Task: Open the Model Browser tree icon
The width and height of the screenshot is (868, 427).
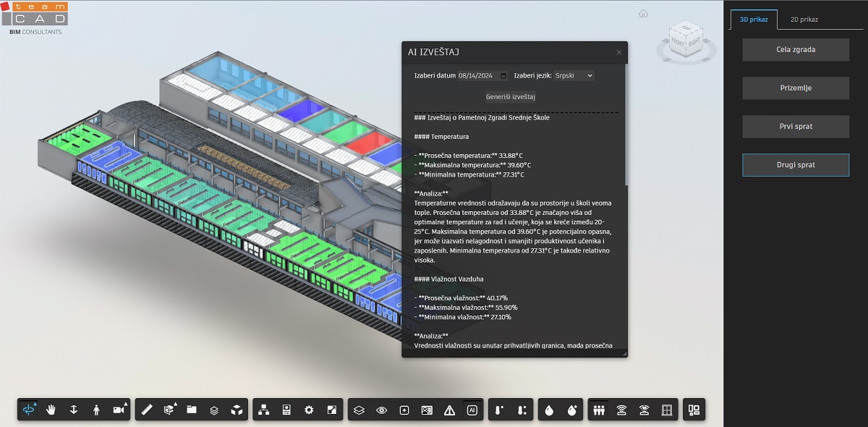Action: pos(264,410)
